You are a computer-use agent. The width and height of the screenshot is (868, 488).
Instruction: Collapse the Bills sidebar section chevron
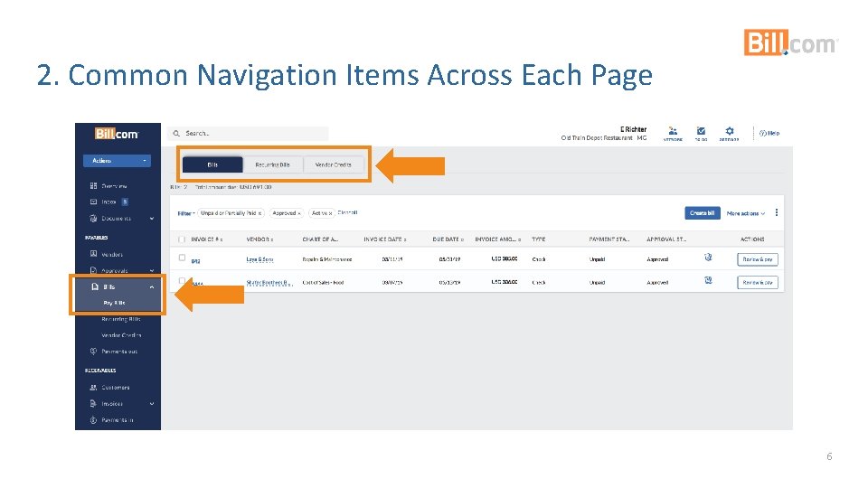pos(152,287)
